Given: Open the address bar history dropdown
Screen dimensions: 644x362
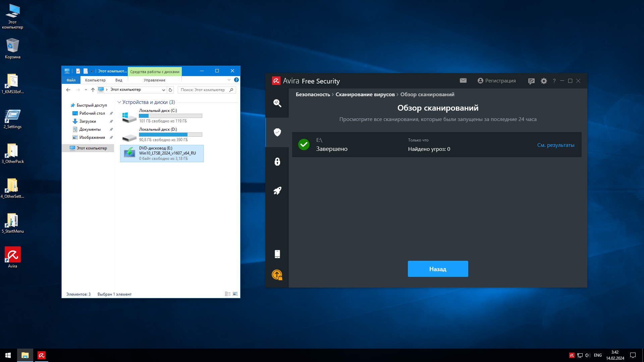Looking at the screenshot, I should click(x=163, y=90).
